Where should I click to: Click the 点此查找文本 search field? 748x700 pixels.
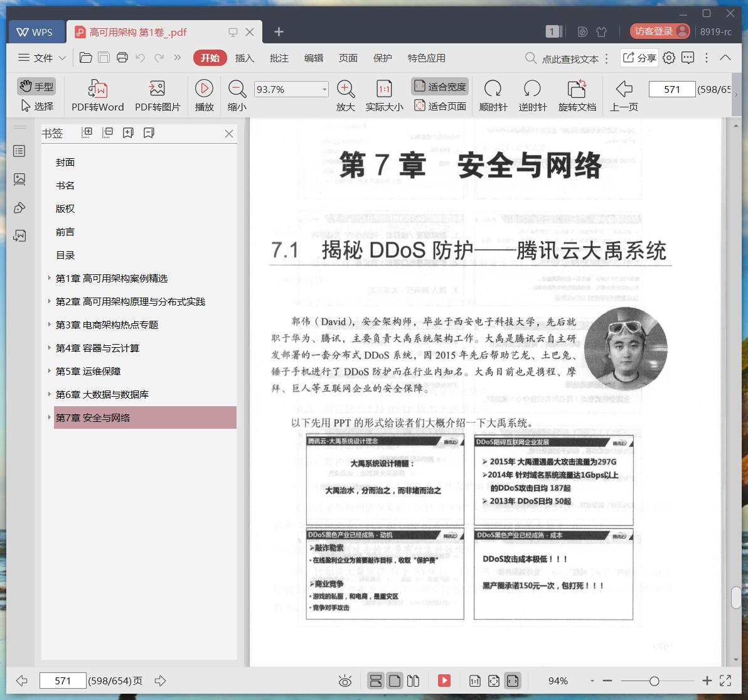570,58
